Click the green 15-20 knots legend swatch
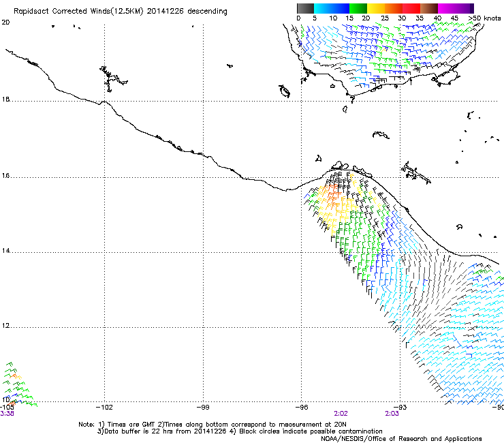This screenshot has width=504, height=443. pyautogui.click(x=358, y=8)
